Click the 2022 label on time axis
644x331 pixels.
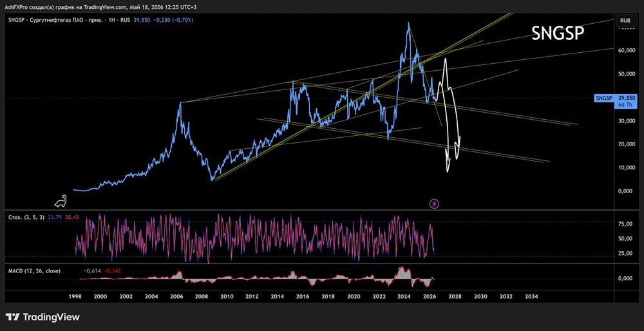coord(379,296)
